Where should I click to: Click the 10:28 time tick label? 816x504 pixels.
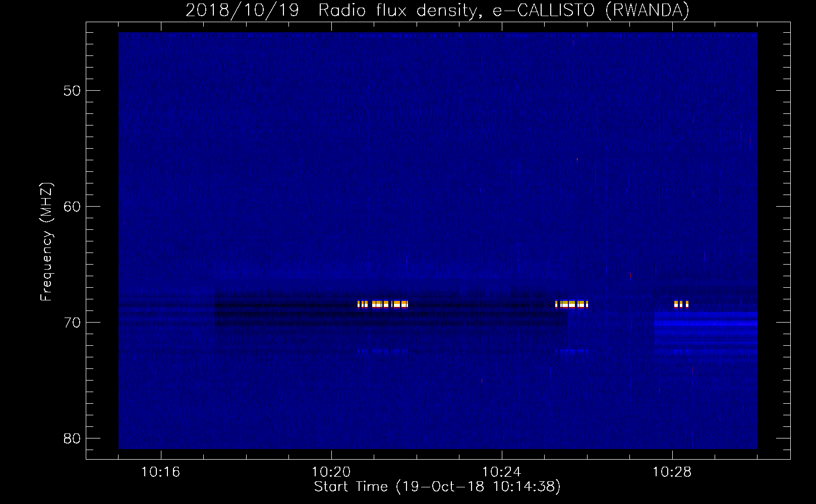coord(672,472)
